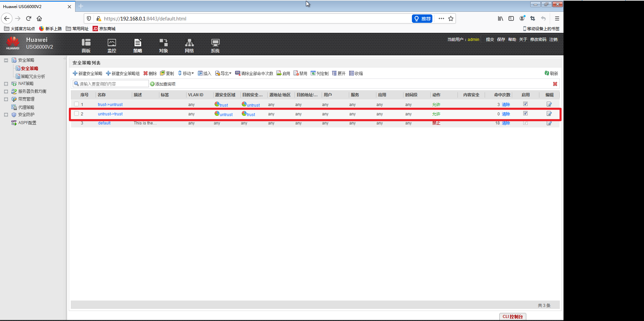Image resolution: width=644 pixels, height=321 pixels.
Task: Select 策略冗余分析 in the sidebar
Action: 33,76
